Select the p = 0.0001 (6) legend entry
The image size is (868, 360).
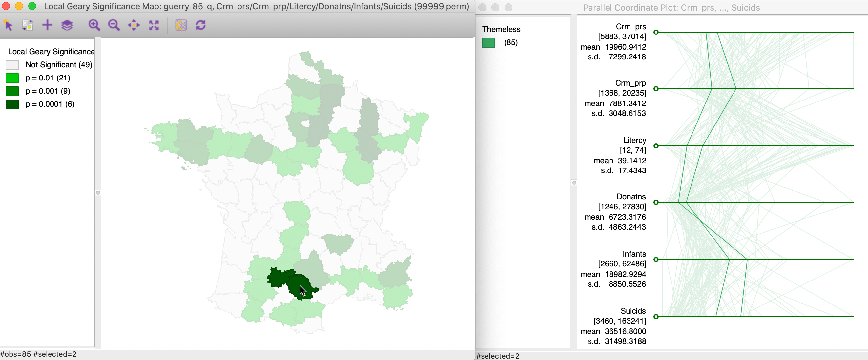(50, 104)
